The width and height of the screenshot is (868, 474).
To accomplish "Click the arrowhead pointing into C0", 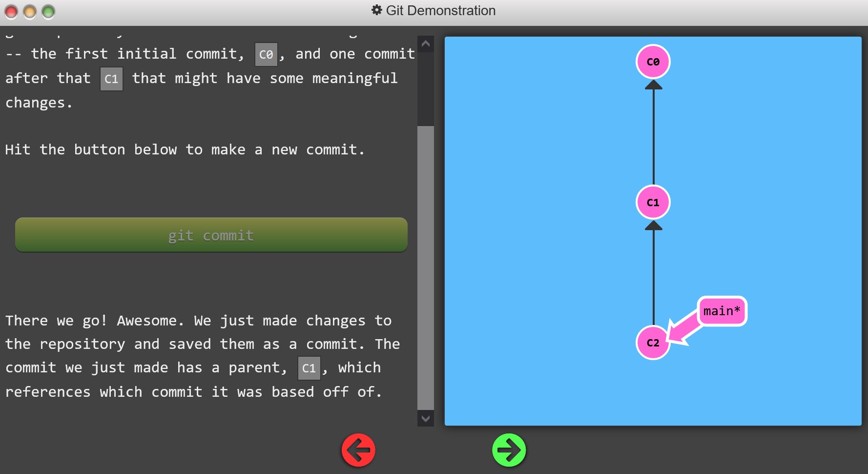I will click(653, 85).
